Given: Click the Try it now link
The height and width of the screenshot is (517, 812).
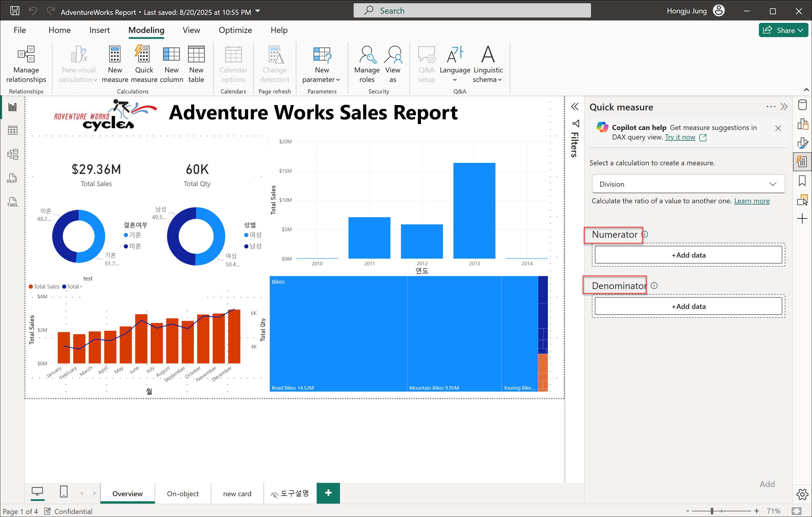Looking at the screenshot, I should [680, 137].
